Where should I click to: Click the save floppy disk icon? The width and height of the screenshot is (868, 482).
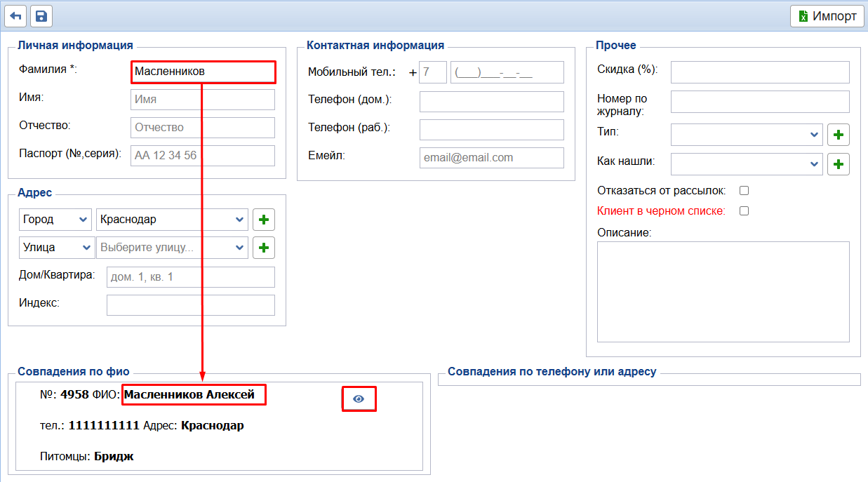(x=41, y=16)
